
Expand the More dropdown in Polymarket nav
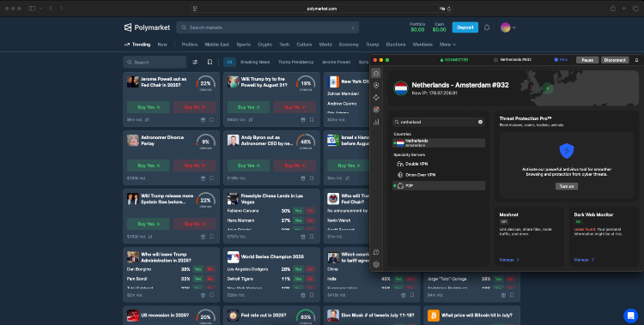click(x=447, y=45)
